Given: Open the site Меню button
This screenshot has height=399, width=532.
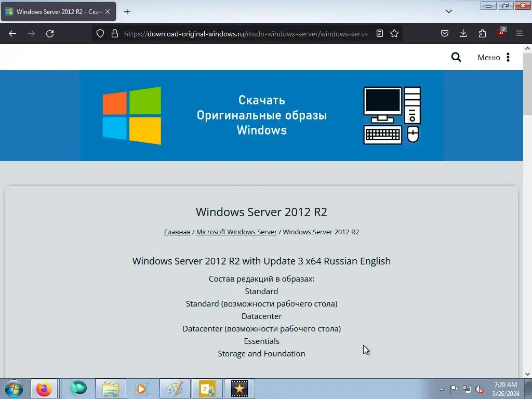Looking at the screenshot, I should click(x=494, y=57).
